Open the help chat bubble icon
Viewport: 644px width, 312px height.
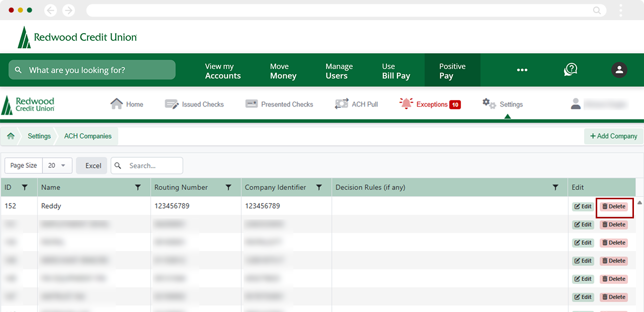click(x=571, y=69)
